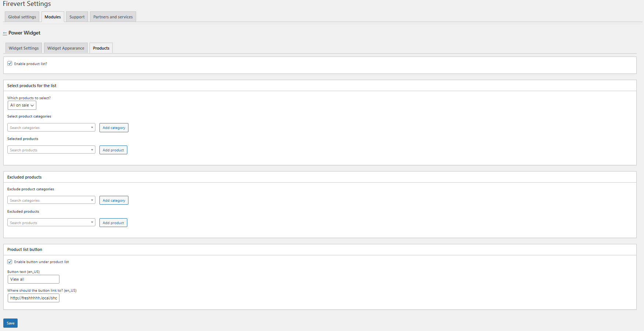Open the Selected products search dropdown

coord(51,150)
